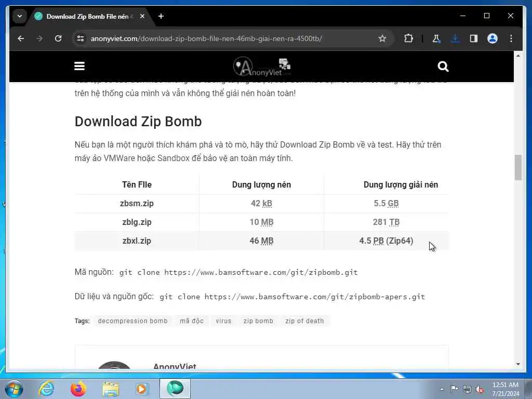This screenshot has width=532, height=399.
Task: Open the AnonyViet author name link
Action: tap(175, 366)
